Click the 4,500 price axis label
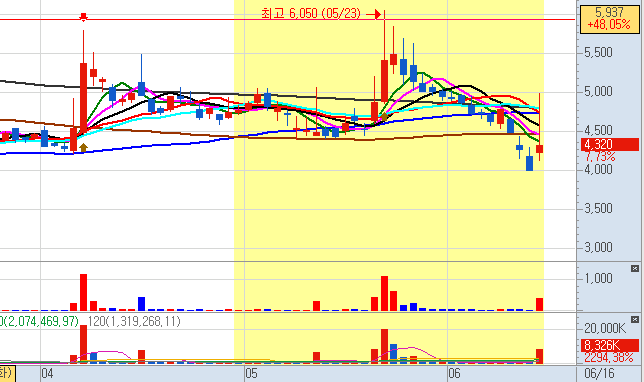The height and width of the screenshot is (382, 644). point(598,131)
